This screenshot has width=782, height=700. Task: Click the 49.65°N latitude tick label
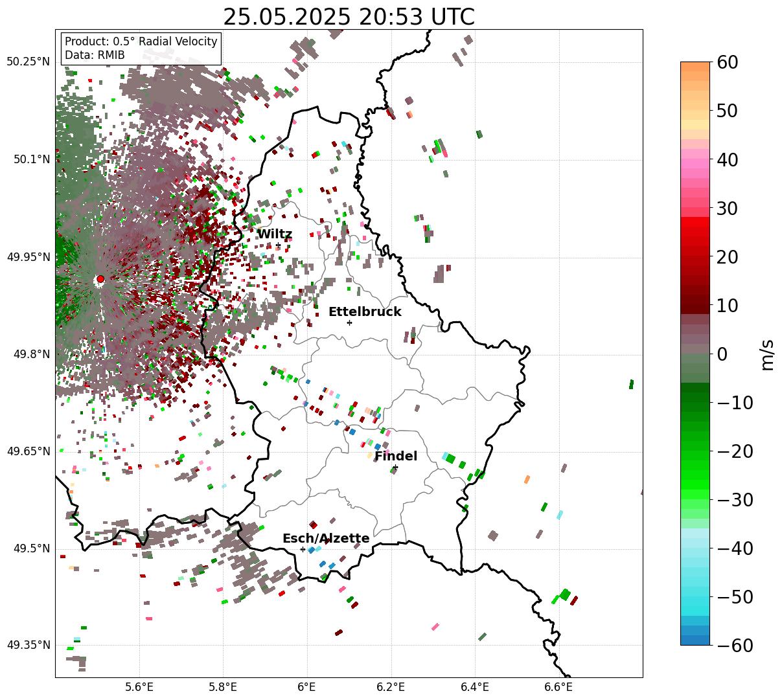28,451
